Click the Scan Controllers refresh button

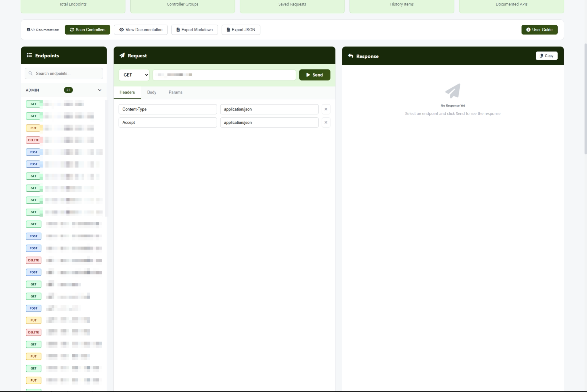point(87,30)
